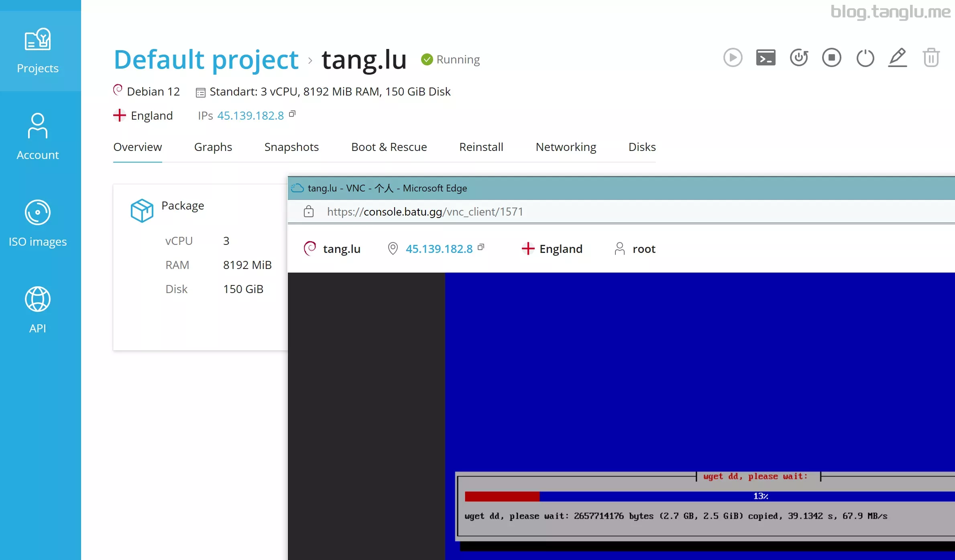This screenshot has height=560, width=955.
Task: Click the delete instance trash icon
Action: [x=932, y=57]
